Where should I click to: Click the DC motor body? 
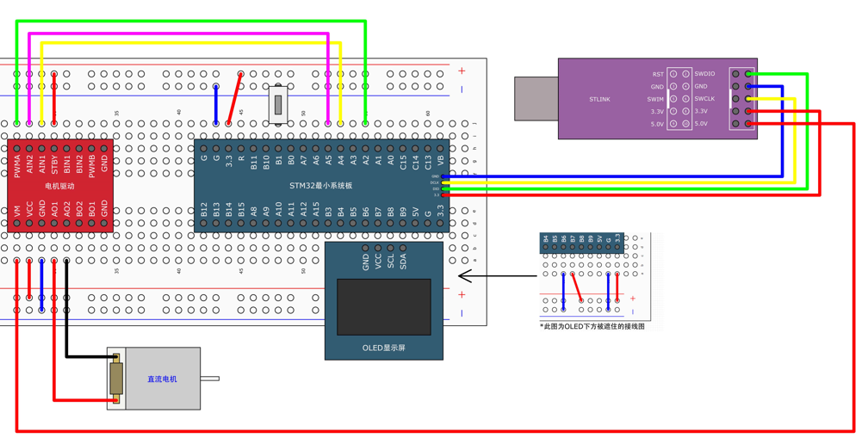162,379
